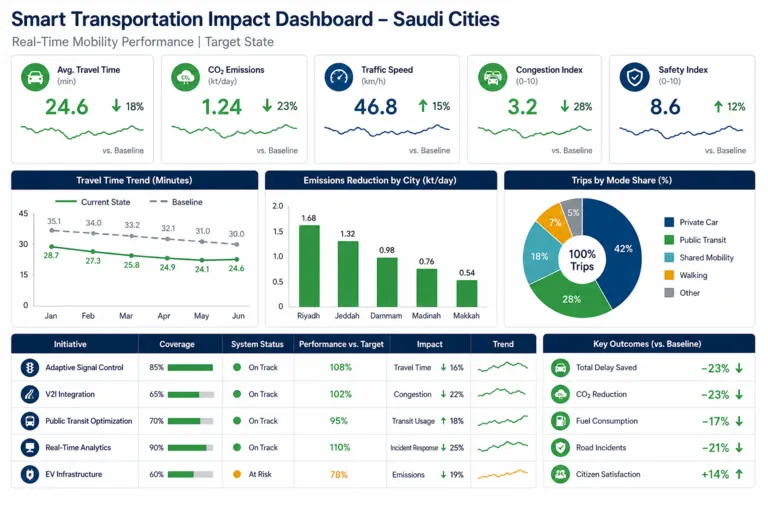This screenshot has height=512, width=768.
Task: Click the 8.6 Safety Index value
Action: pos(665,107)
